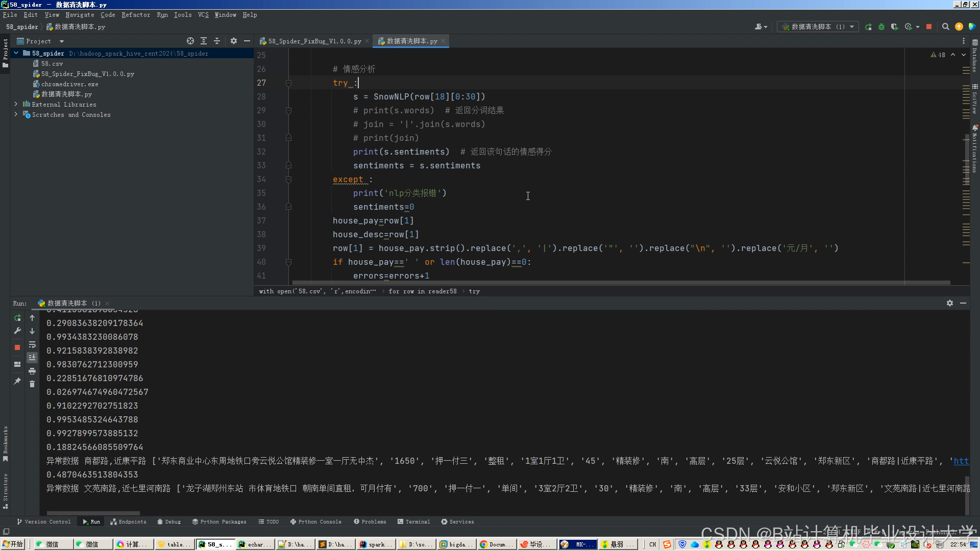Click the print icon in Run panel

[32, 371]
